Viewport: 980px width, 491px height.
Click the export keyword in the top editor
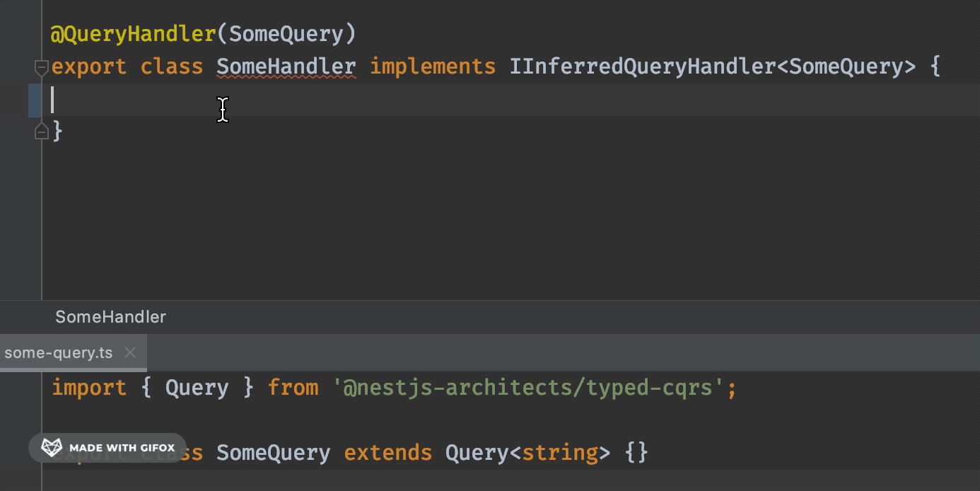click(x=89, y=67)
